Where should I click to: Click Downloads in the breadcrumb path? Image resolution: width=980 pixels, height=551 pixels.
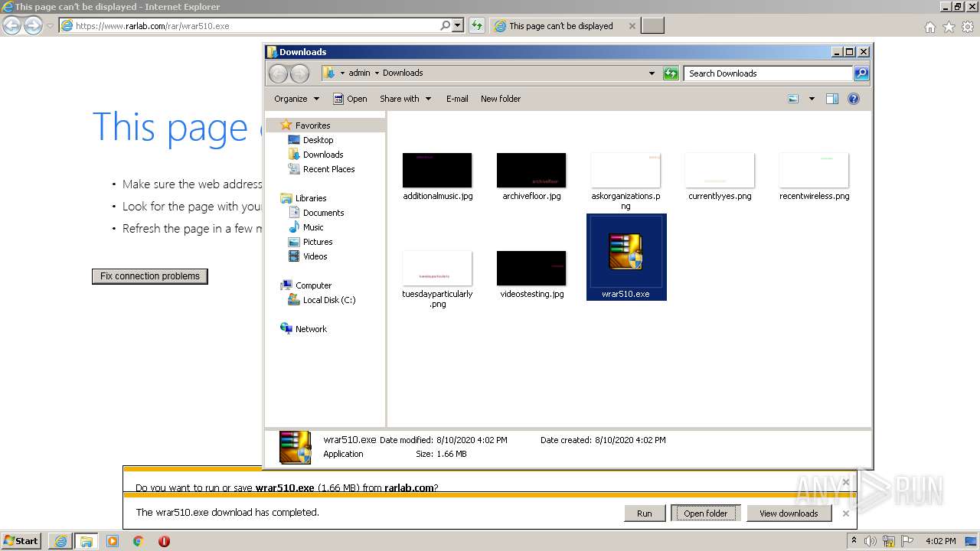click(x=403, y=73)
